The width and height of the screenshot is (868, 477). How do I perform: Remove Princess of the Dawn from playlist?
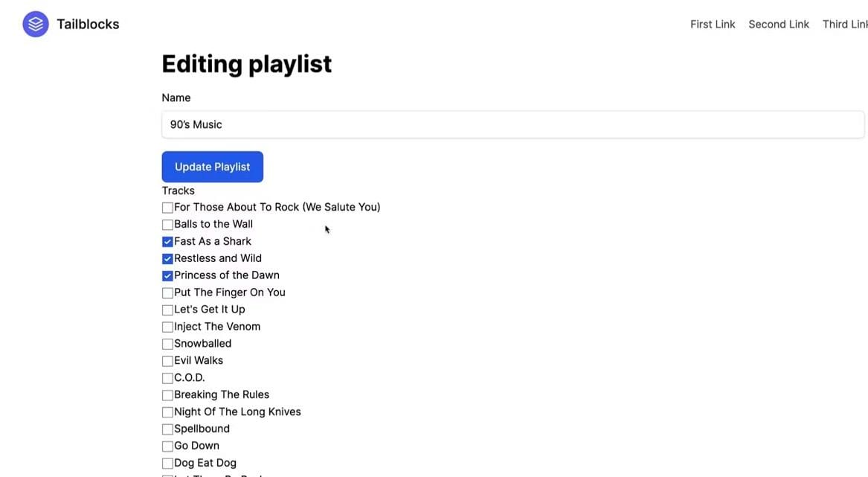click(167, 276)
